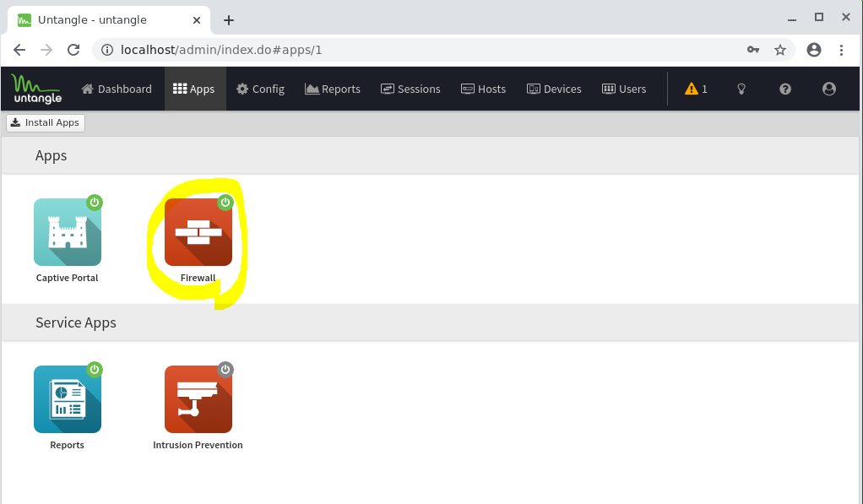Click the browser forward arrow
863x504 pixels.
point(46,50)
